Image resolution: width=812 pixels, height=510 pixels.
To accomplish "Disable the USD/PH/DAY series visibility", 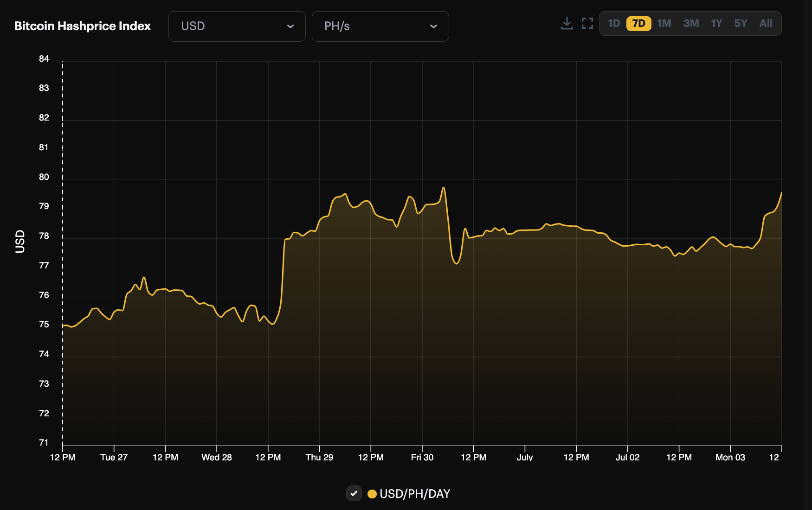I will [354, 493].
